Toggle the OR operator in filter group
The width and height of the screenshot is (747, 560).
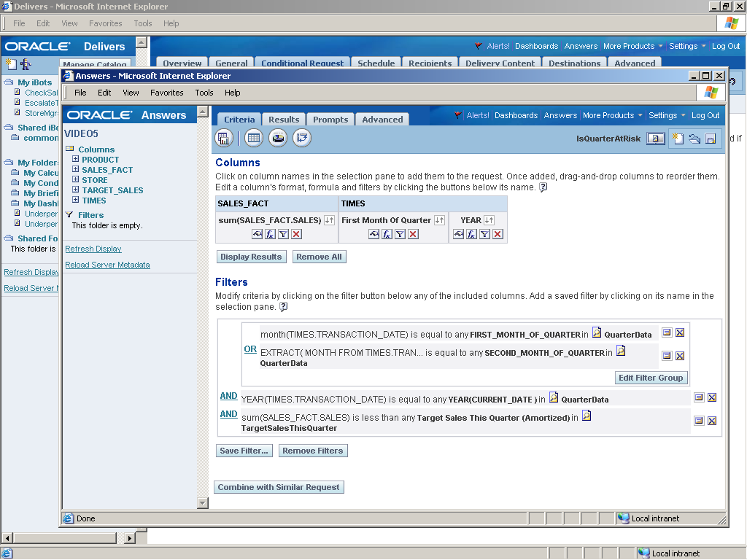pyautogui.click(x=250, y=349)
